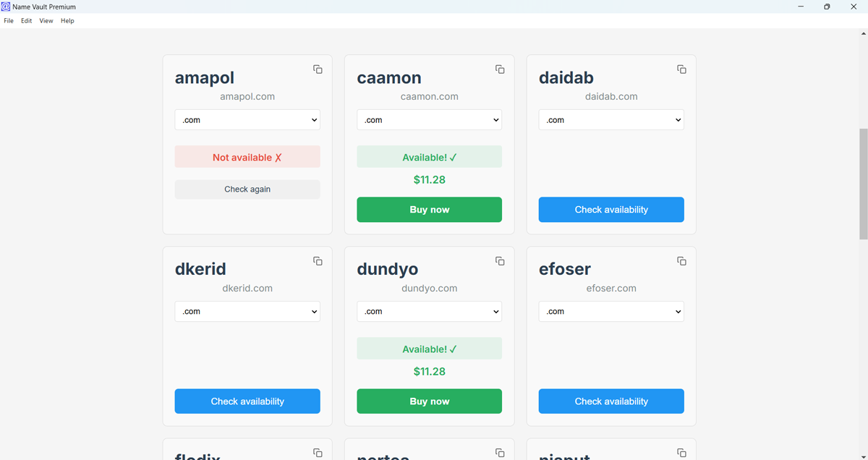Screen dimensions: 868x460
Task: Copy the daidab domain name
Action: click(681, 69)
